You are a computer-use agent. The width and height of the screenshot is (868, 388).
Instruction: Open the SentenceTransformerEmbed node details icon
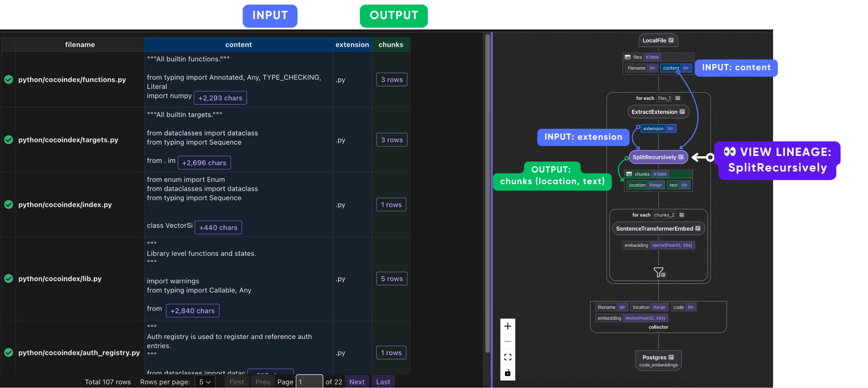tap(698, 229)
